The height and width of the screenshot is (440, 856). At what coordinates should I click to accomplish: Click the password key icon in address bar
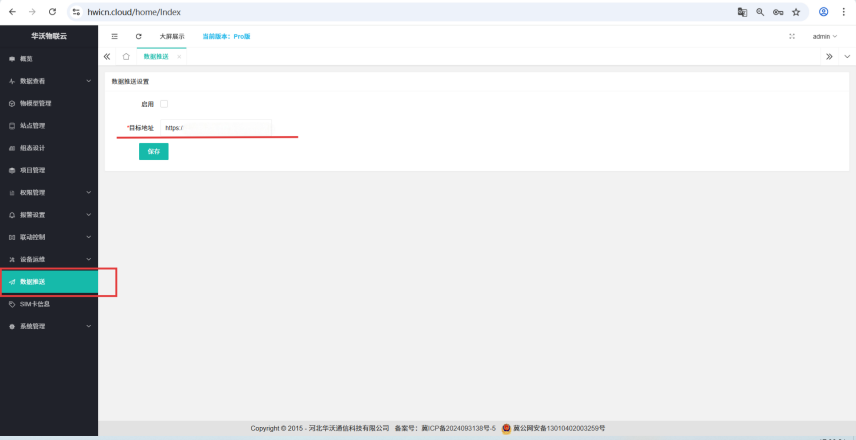778,12
